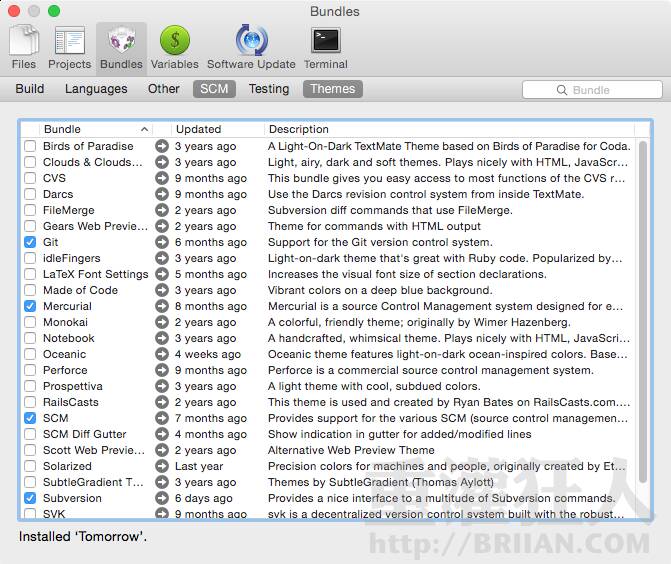This screenshot has width=671, height=564.
Task: Select the Perforce bundle name
Action: (x=65, y=370)
